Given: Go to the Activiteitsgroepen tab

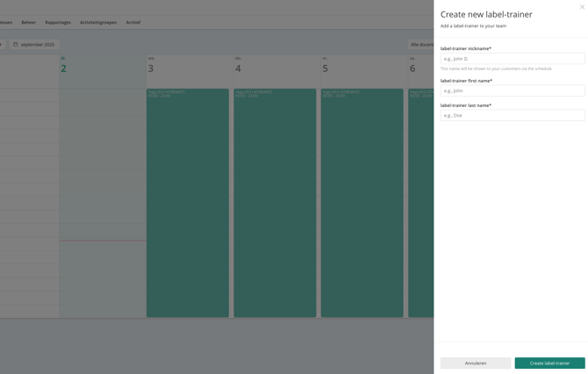Looking at the screenshot, I should pyautogui.click(x=98, y=23).
